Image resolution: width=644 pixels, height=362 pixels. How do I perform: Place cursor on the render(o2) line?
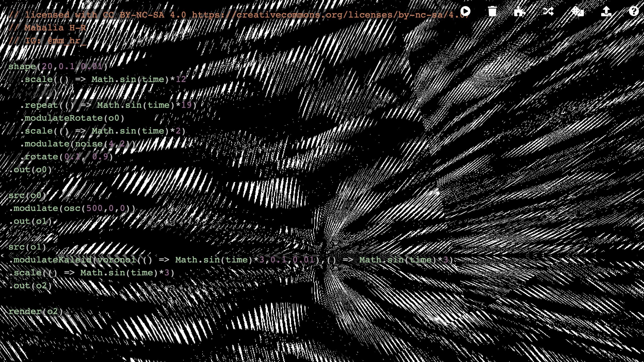pos(36,311)
